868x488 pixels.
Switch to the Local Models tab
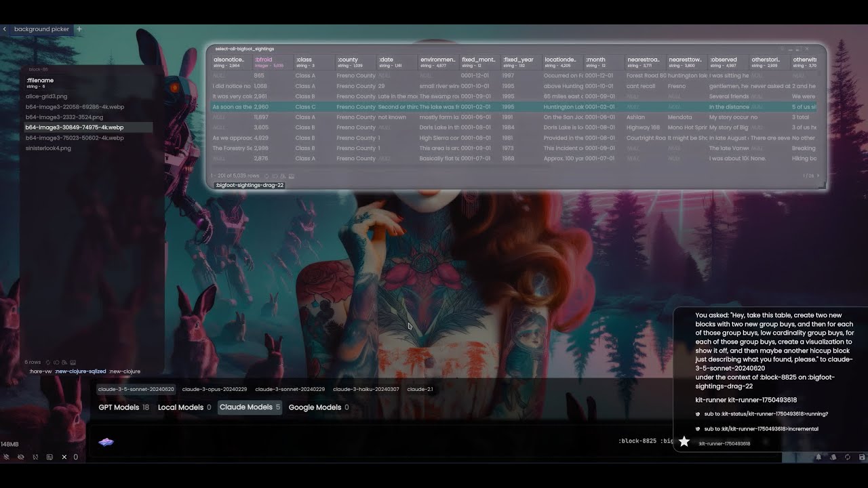(x=184, y=407)
